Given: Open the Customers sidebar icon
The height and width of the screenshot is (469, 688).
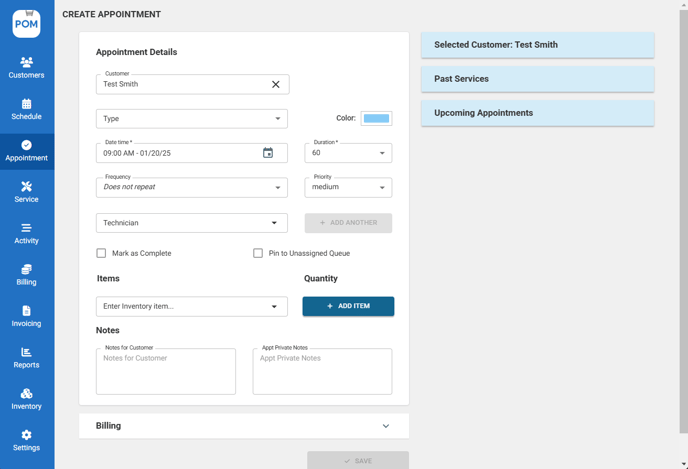Looking at the screenshot, I should point(26,62).
